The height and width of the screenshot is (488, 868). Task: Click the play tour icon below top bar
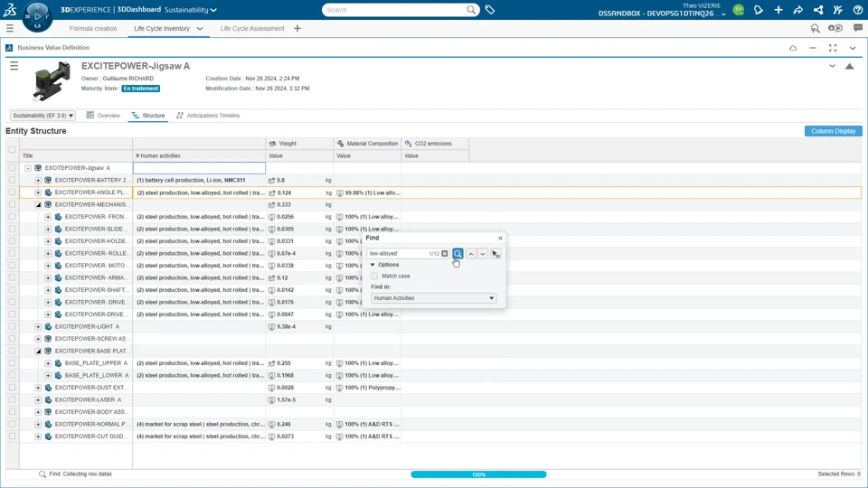tap(835, 28)
